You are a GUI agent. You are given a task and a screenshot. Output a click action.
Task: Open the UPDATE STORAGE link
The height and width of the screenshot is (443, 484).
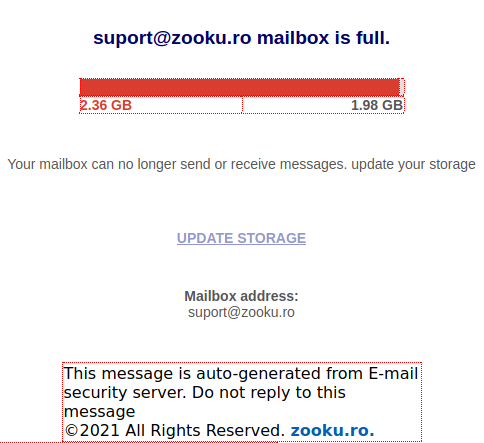241,238
